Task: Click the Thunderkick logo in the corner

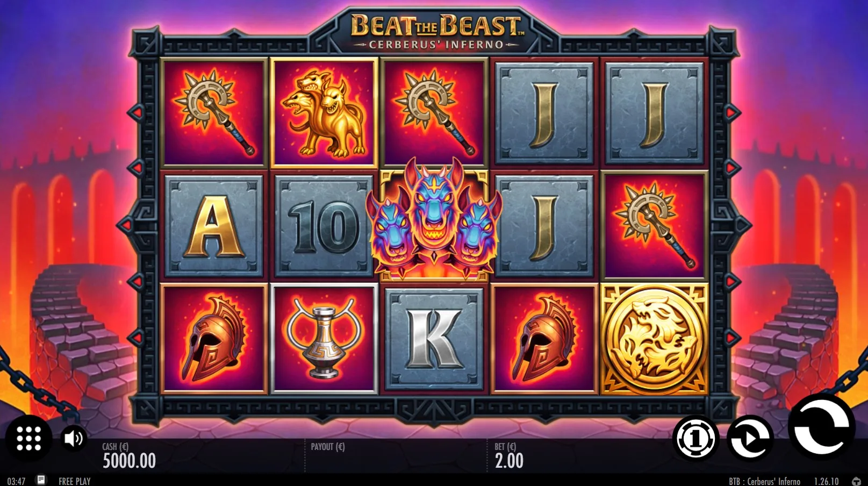Action: point(856,481)
